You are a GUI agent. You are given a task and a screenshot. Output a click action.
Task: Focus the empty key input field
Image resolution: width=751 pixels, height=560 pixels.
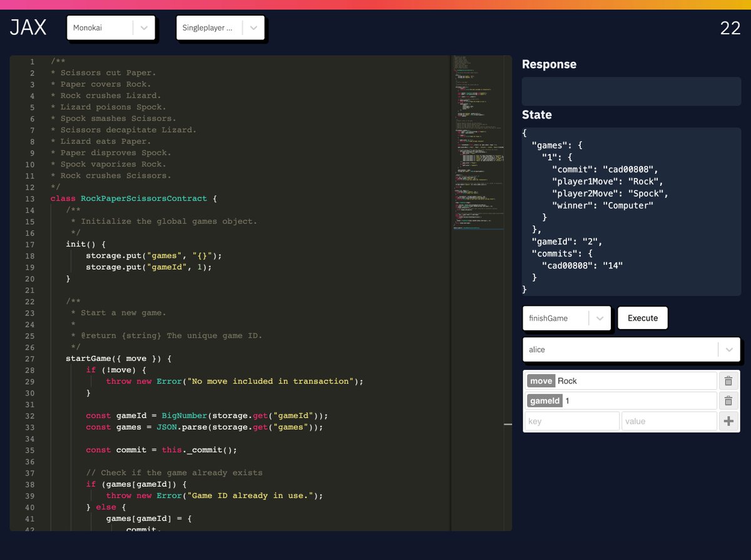coord(571,421)
